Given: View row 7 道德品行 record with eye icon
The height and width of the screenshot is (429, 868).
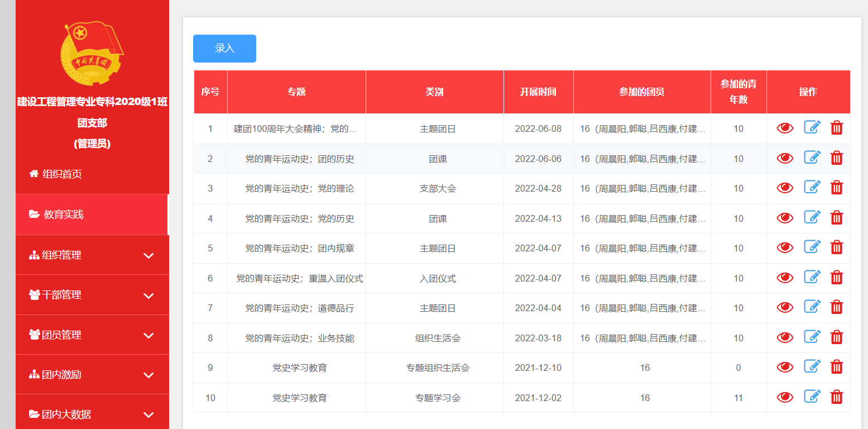Looking at the screenshot, I should coord(785,308).
